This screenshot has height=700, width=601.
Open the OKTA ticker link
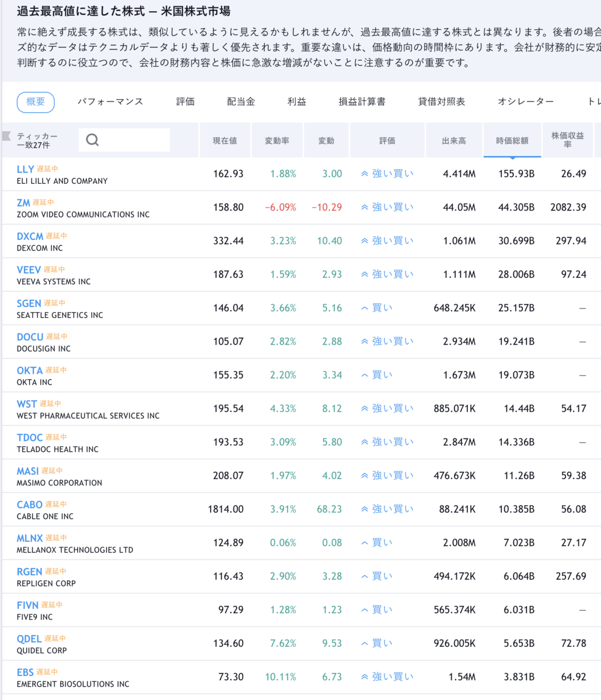tap(30, 370)
